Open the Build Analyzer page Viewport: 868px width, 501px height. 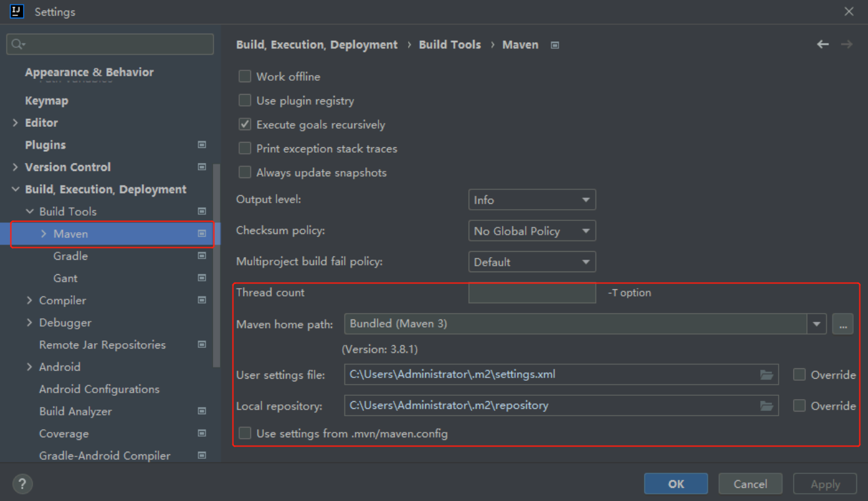pyautogui.click(x=76, y=411)
